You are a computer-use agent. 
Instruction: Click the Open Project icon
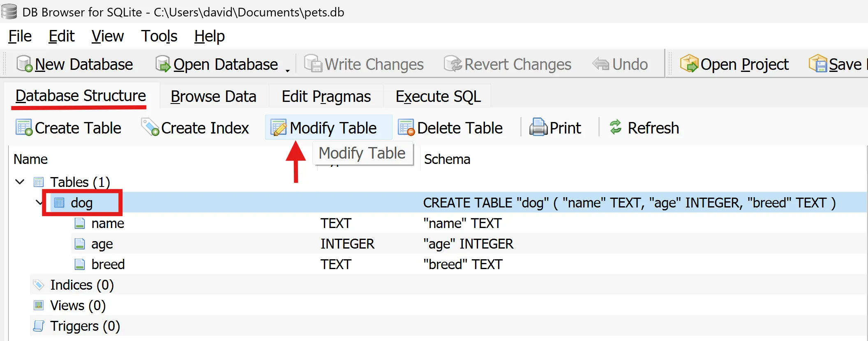[689, 64]
